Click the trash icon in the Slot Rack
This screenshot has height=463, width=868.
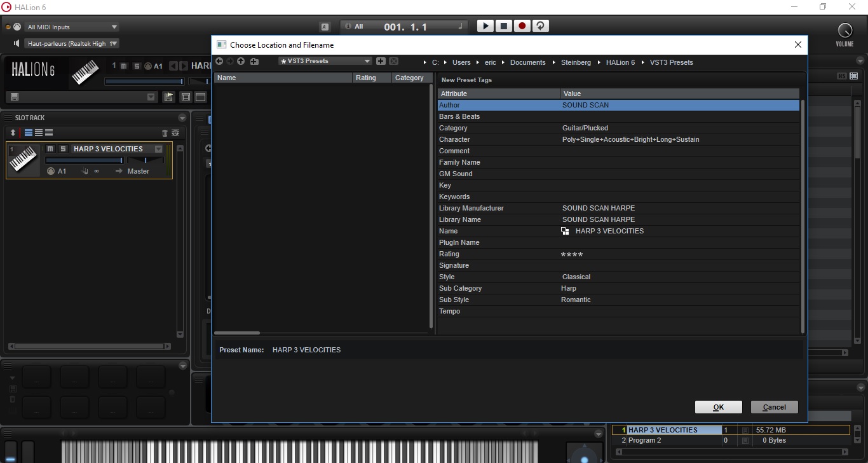(x=165, y=133)
